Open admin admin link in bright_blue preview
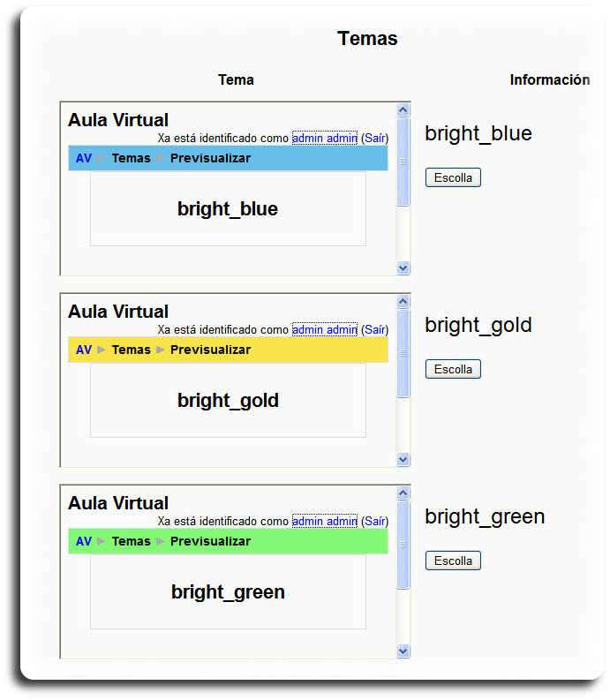This screenshot has height=700, width=610. point(324,139)
